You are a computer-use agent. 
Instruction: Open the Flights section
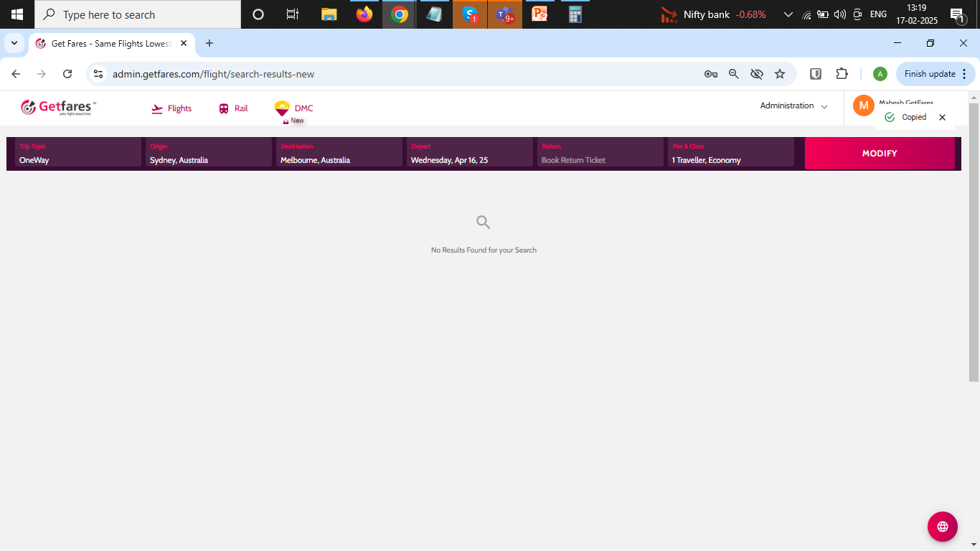tap(171, 108)
